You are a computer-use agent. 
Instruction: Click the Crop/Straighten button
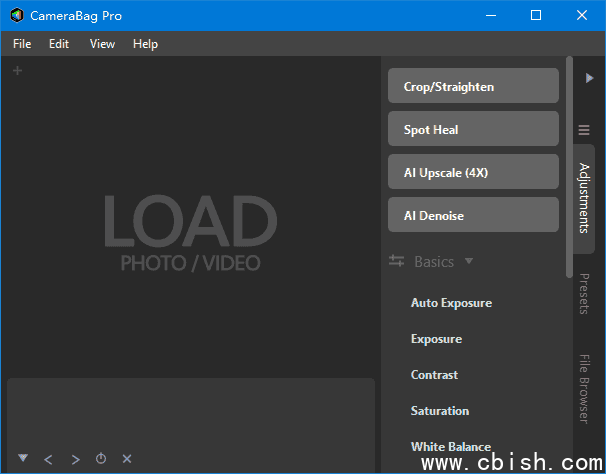tap(473, 86)
